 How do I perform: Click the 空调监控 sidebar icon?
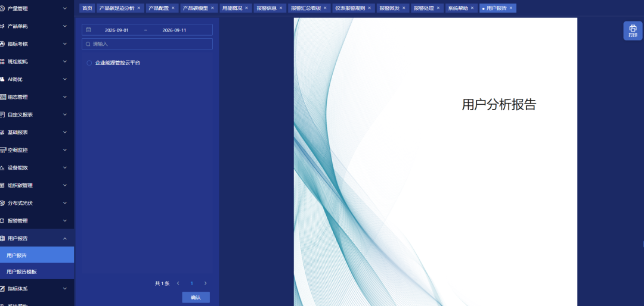2,150
